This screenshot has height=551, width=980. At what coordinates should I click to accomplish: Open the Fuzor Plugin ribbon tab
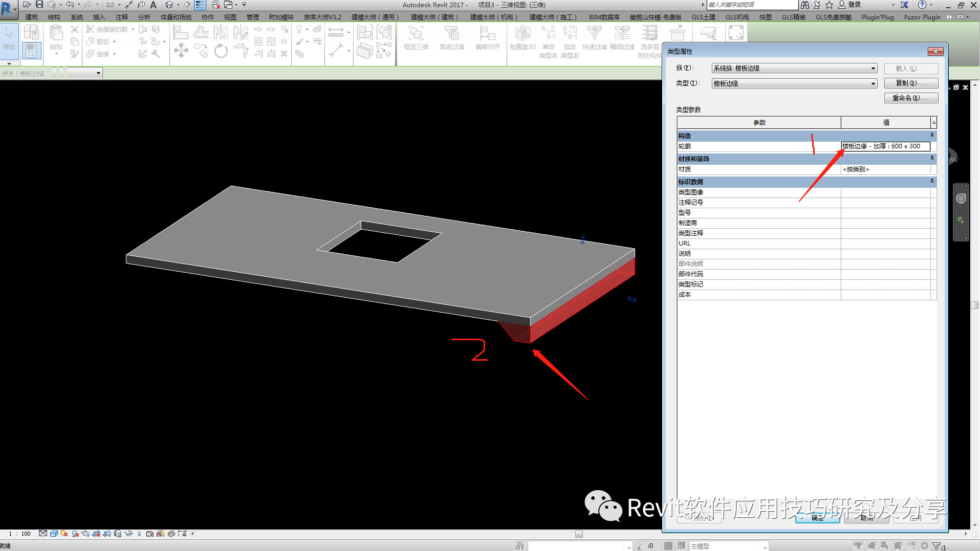(922, 17)
